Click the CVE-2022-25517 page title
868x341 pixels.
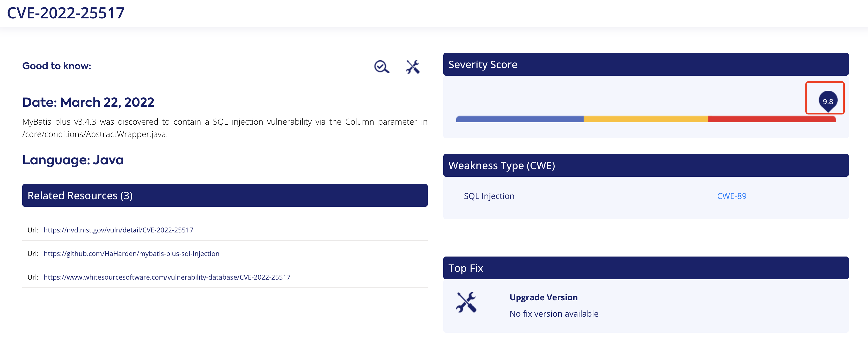(x=66, y=13)
